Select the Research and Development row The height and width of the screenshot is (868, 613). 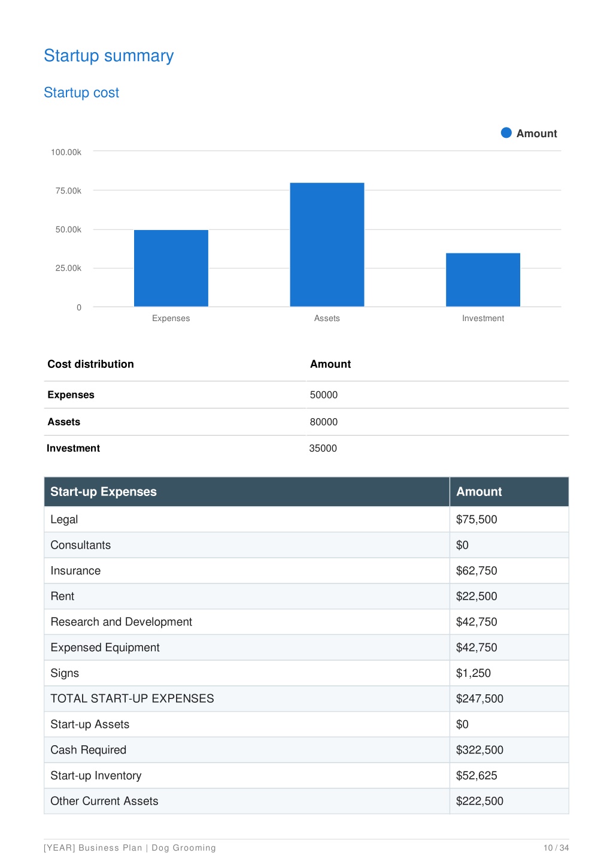(x=306, y=622)
